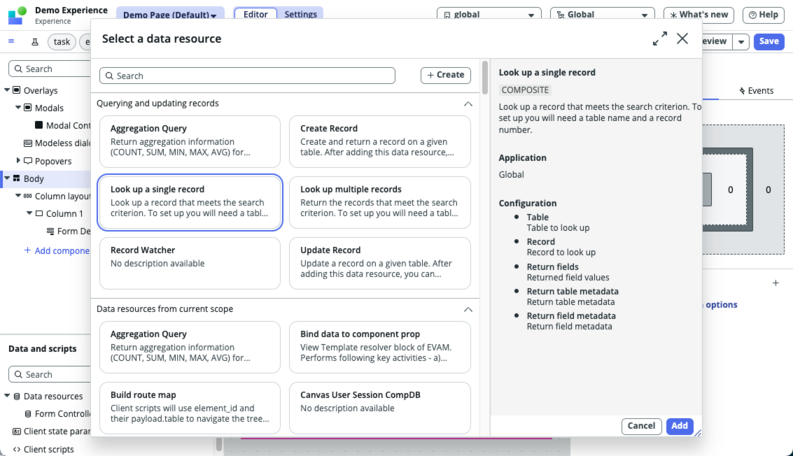
Task: Switch to the Settings tab
Action: (300, 14)
